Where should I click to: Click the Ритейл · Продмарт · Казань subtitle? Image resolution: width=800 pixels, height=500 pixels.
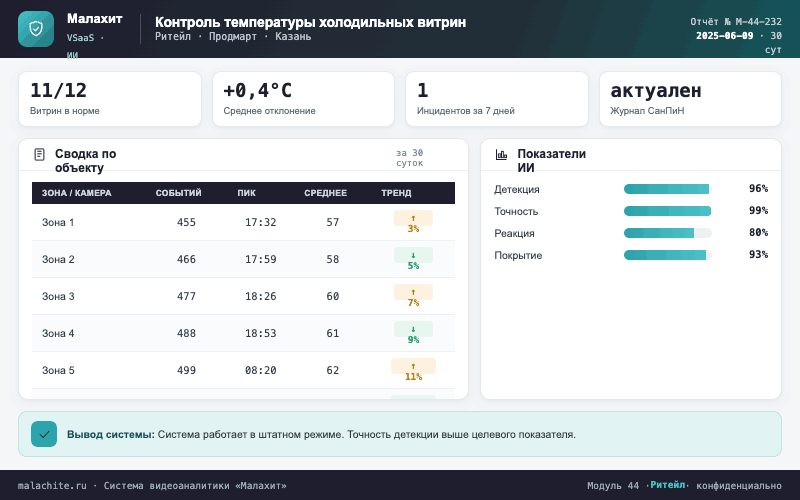(x=233, y=37)
